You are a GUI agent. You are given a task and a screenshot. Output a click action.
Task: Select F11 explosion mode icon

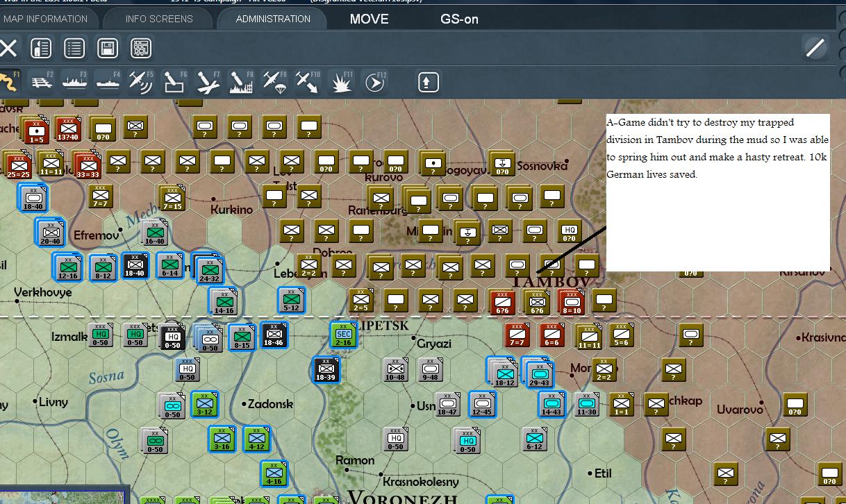pos(341,82)
